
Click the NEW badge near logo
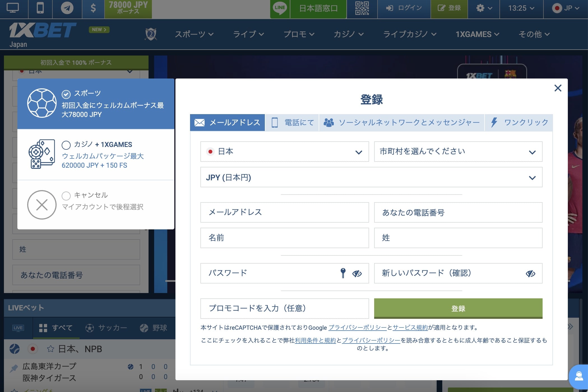pos(99,29)
